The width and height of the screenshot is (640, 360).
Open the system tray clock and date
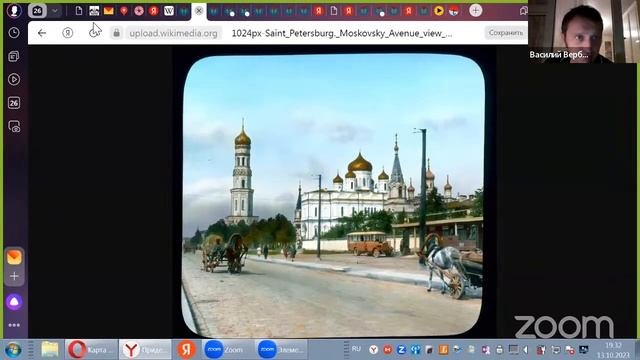613,350
